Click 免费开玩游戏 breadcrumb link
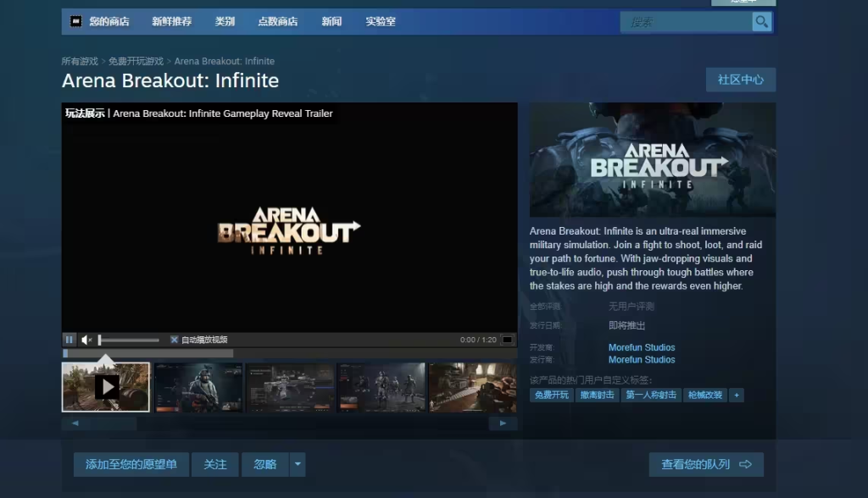The image size is (868, 498). pyautogui.click(x=136, y=62)
